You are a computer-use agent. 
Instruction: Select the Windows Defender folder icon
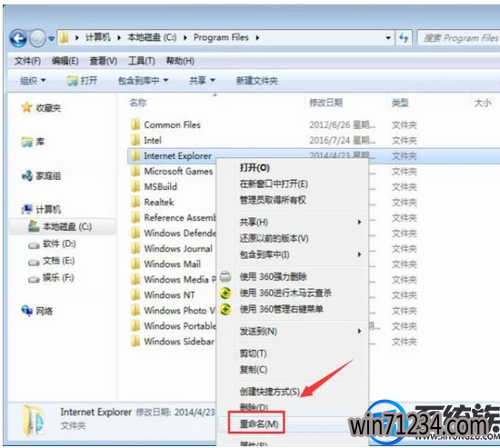tap(135, 233)
